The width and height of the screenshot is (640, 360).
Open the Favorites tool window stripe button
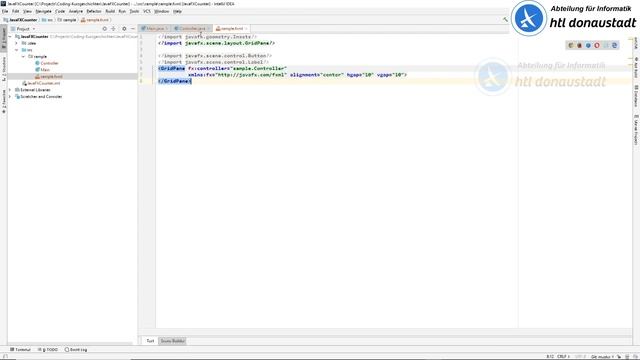click(x=4, y=101)
